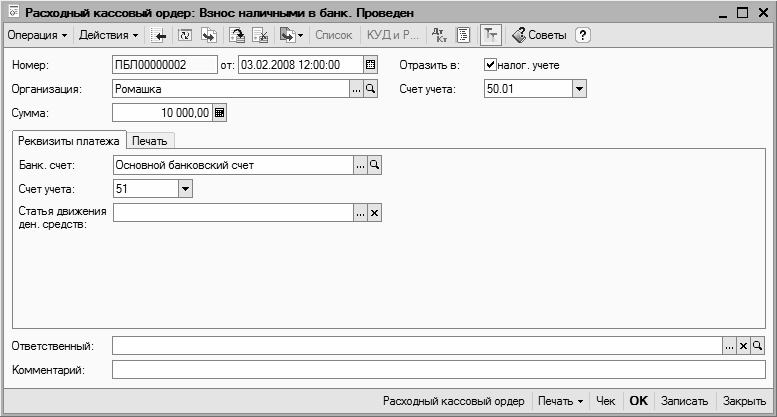Click the Дт/Кт posting result icon
Image resolution: width=777 pixels, height=417 pixels.
439,35
